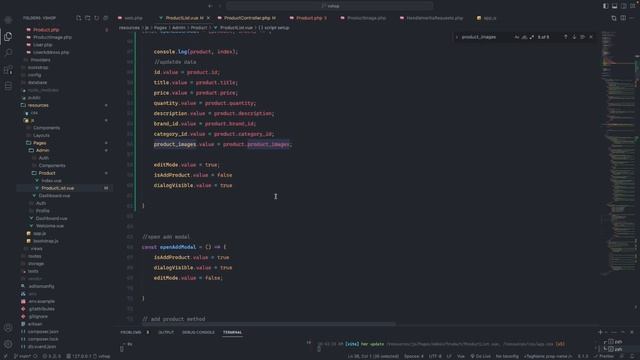Open the Search view in activity bar
This screenshot has width=640, height=360.
8,53
